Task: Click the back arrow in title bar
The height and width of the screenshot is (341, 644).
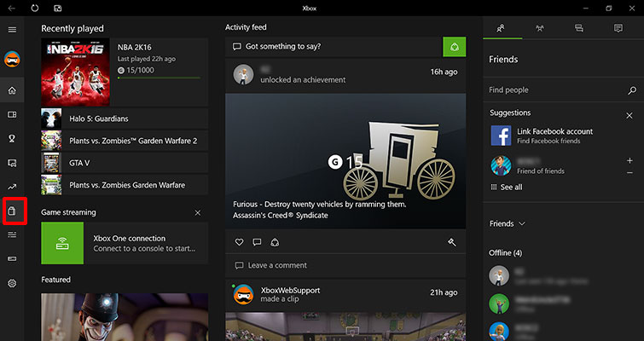Action: (x=11, y=9)
